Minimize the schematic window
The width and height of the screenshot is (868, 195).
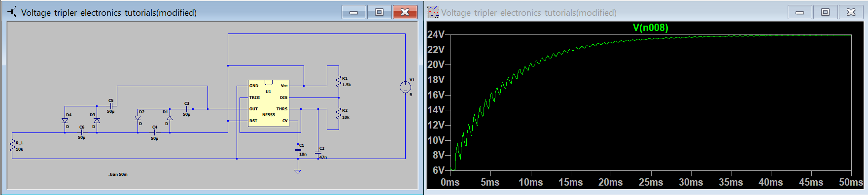[354, 12]
